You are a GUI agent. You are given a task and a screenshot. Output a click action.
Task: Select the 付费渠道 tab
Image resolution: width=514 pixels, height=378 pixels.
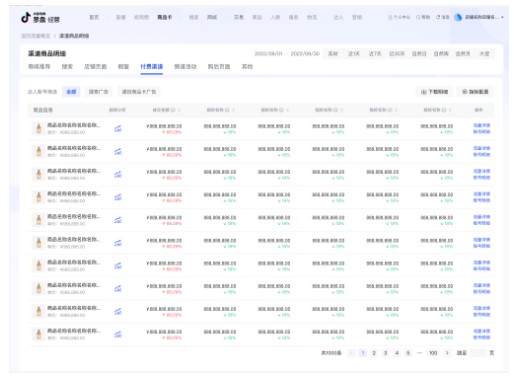pyautogui.click(x=152, y=67)
